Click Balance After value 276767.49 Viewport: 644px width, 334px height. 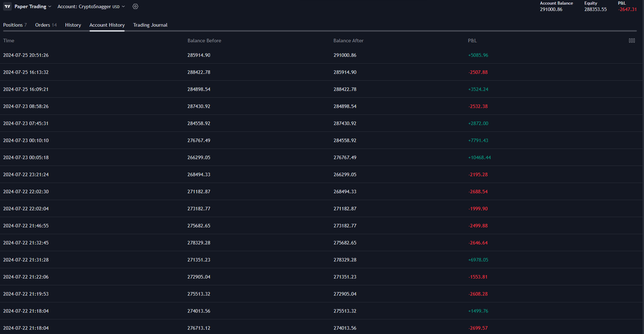click(x=345, y=158)
